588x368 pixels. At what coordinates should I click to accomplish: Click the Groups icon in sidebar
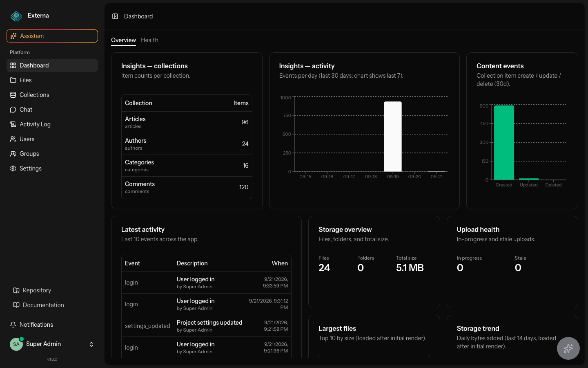(13, 154)
